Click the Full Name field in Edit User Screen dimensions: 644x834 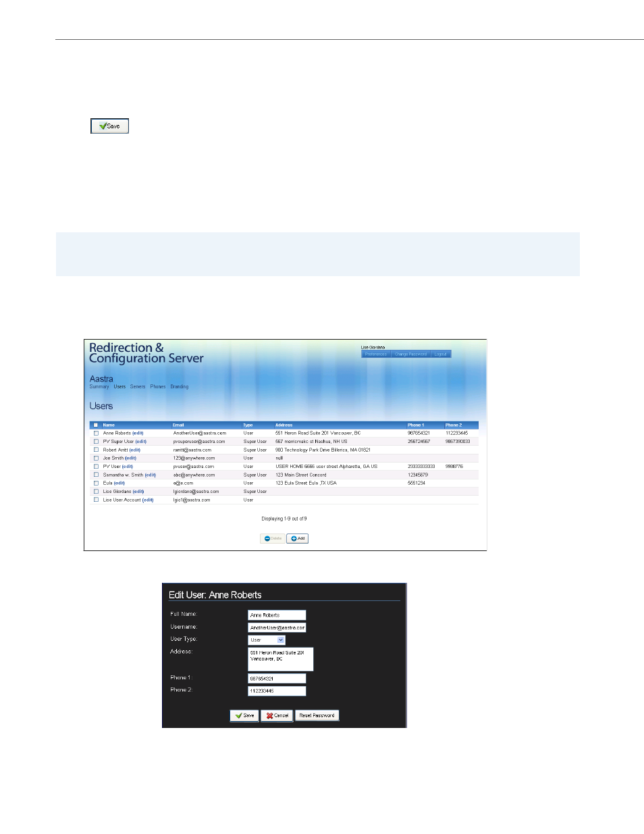(277, 615)
